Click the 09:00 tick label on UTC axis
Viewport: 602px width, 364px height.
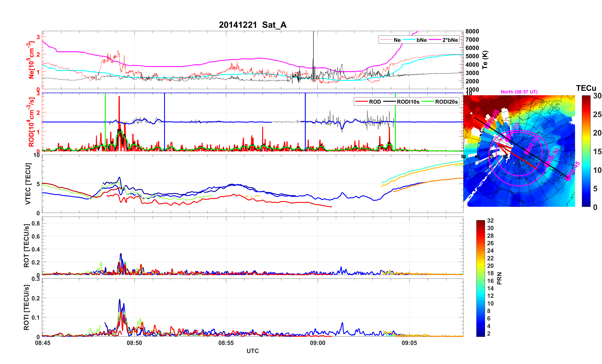(x=318, y=343)
